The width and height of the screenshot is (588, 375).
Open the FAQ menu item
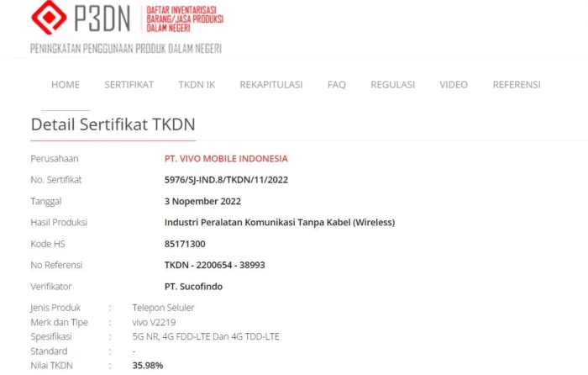336,85
